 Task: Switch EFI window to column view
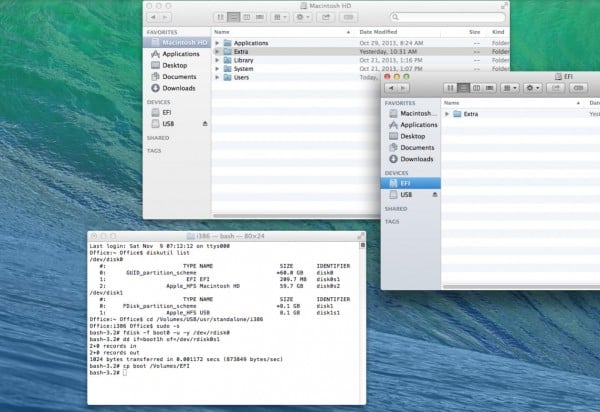476,88
